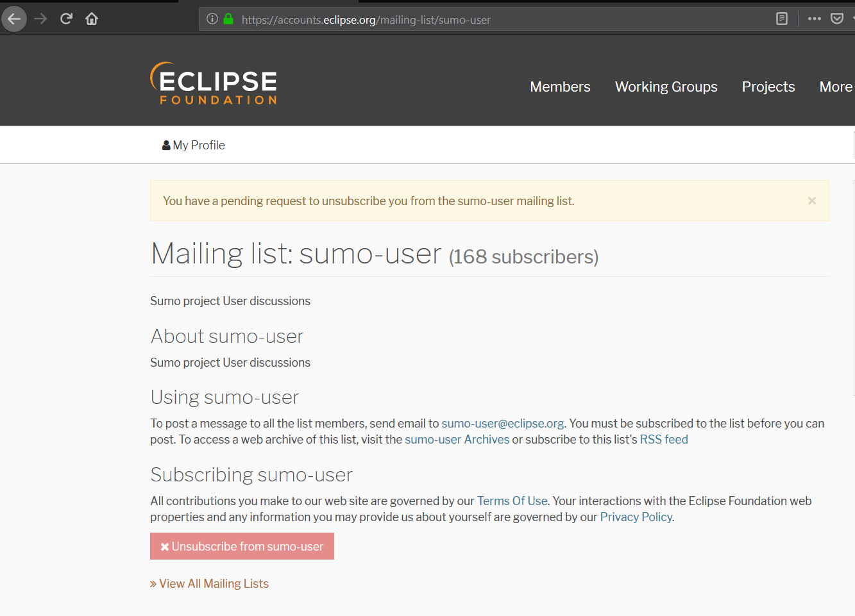Go to My Profile tab
This screenshot has width=855, height=616.
point(194,146)
